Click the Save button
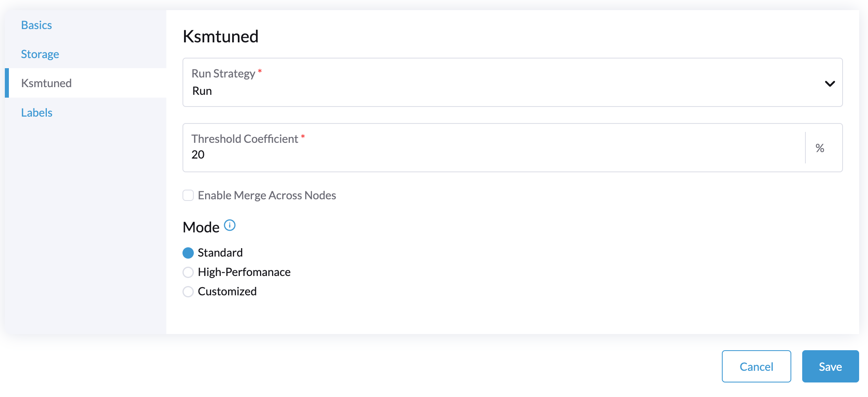 point(830,366)
